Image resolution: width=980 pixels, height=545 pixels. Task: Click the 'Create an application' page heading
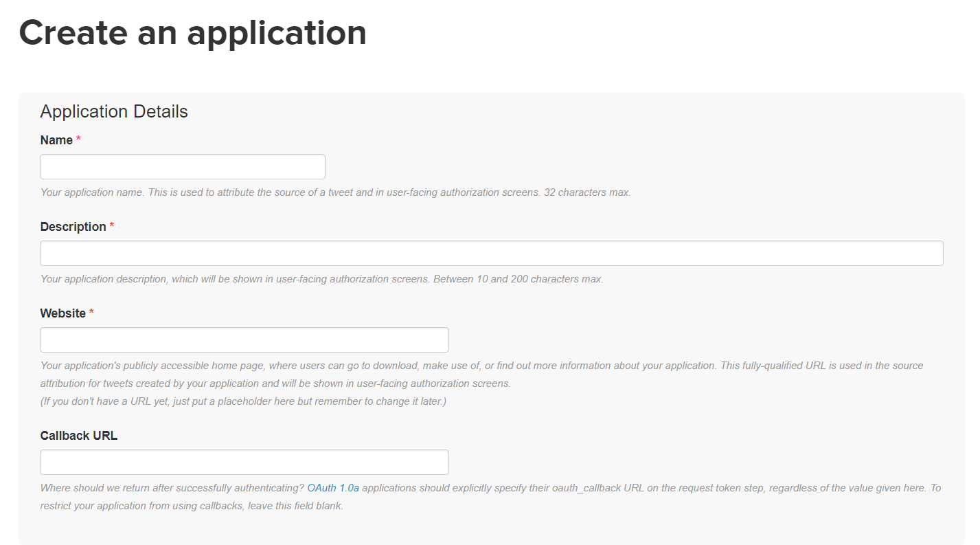192,32
